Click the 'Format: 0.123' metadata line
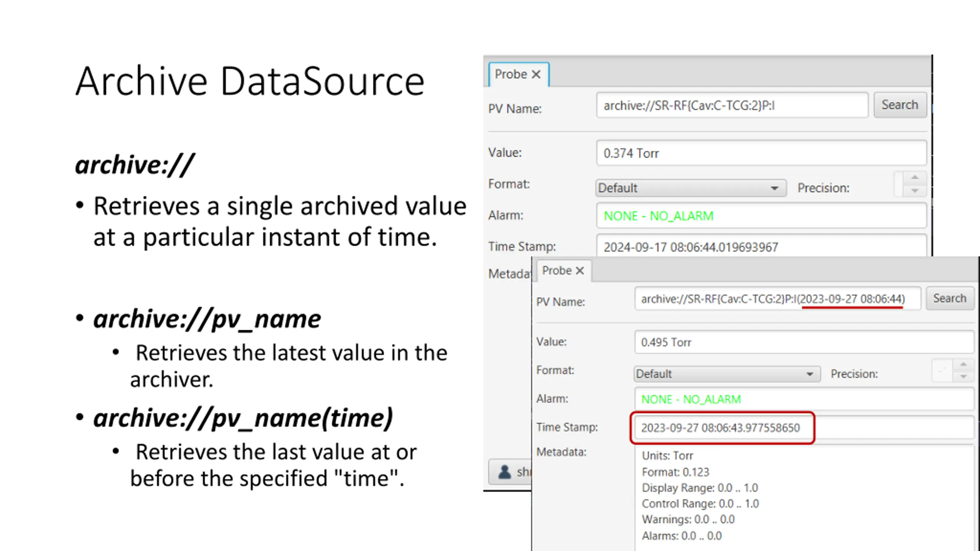 [676, 472]
